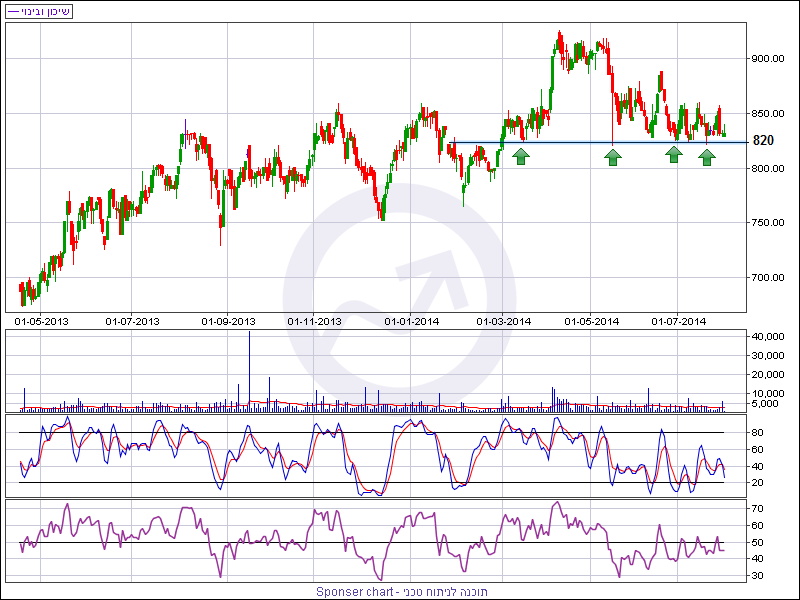
Task: Click the leftmost green up arrow
Action: coord(520,156)
